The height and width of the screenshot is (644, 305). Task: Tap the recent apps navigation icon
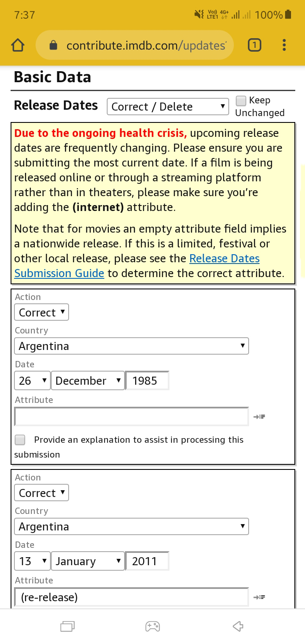[67, 626]
